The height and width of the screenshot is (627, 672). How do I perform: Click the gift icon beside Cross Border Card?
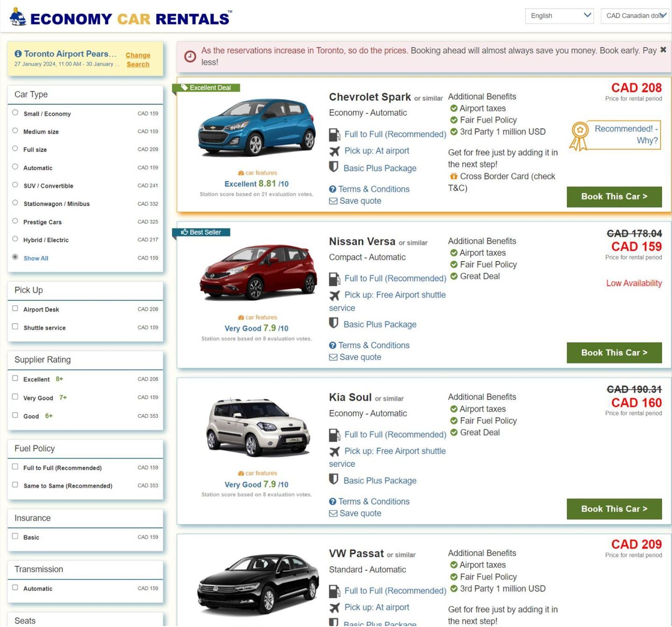pyautogui.click(x=454, y=176)
